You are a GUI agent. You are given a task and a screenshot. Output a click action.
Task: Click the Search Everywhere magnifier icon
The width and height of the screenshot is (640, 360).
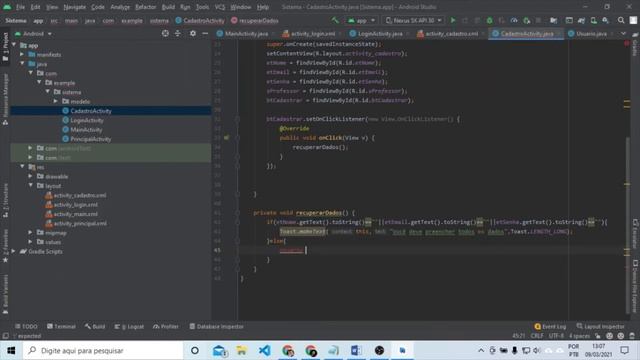[x=621, y=20]
